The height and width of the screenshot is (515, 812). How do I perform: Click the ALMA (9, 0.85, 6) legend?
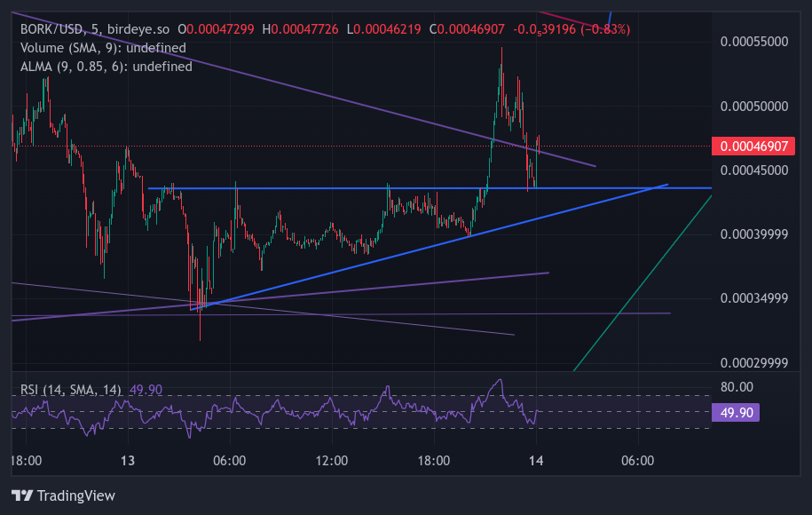106,67
